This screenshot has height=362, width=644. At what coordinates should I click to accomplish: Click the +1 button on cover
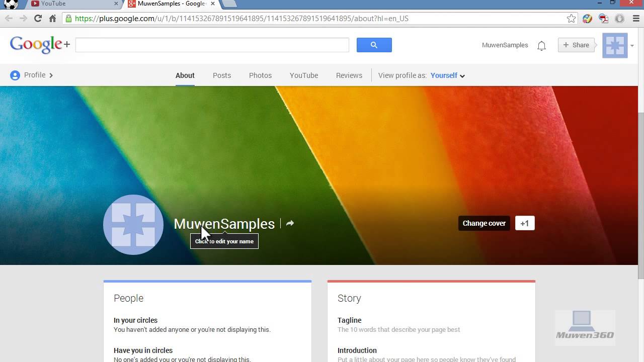[525, 223]
